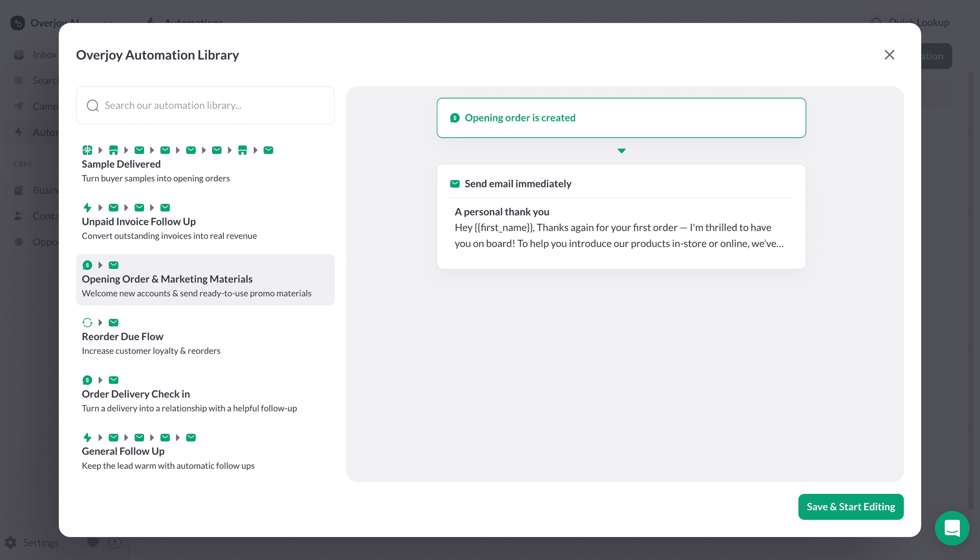
Task: Select the General Follow Up template
Action: (x=205, y=452)
